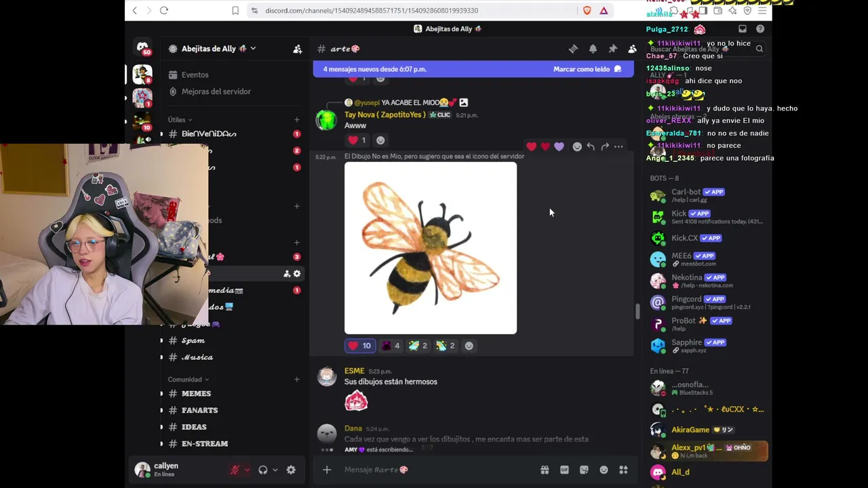Toggle microphone mute in user panel
This screenshot has width=868, height=488.
[x=235, y=470]
